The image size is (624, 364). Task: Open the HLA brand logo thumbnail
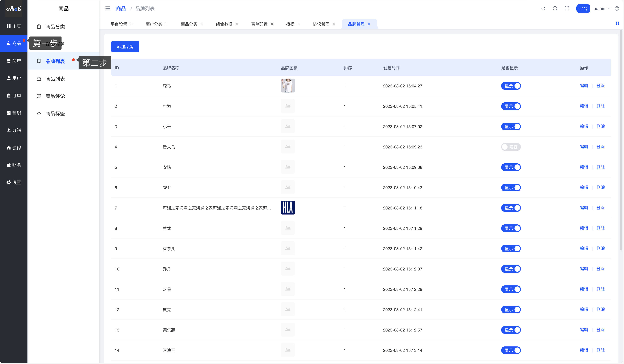pos(287,208)
